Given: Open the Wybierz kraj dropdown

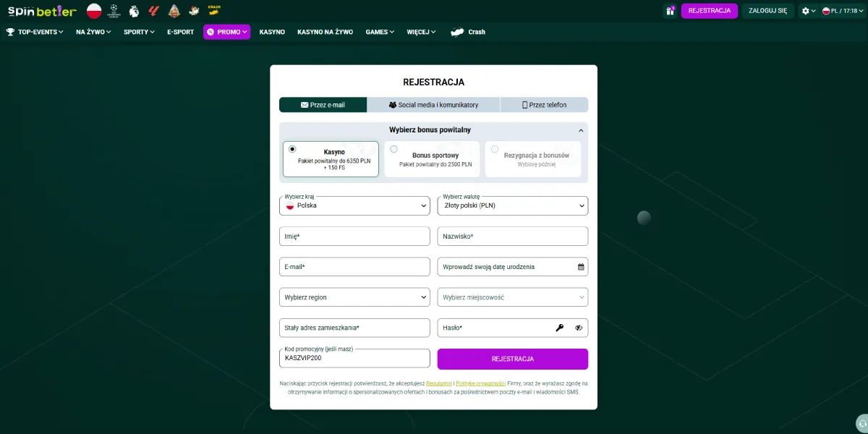Looking at the screenshot, I should click(354, 205).
